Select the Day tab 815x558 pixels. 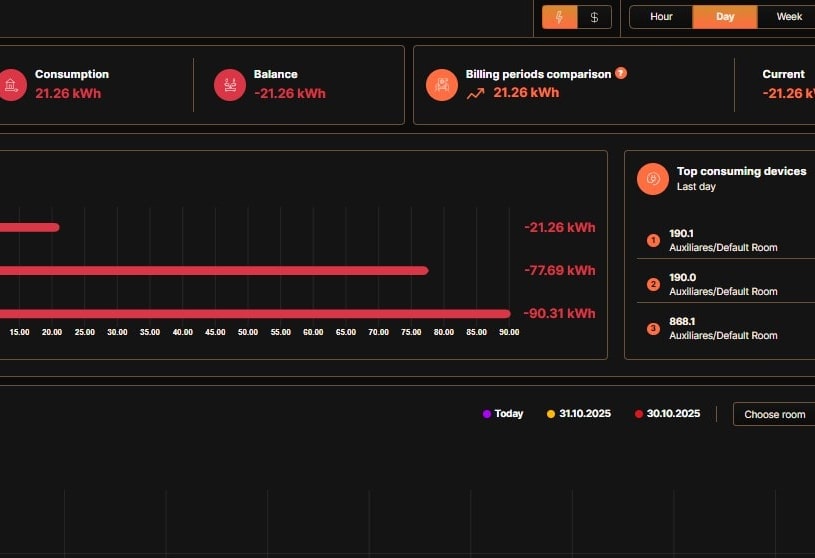pos(725,17)
